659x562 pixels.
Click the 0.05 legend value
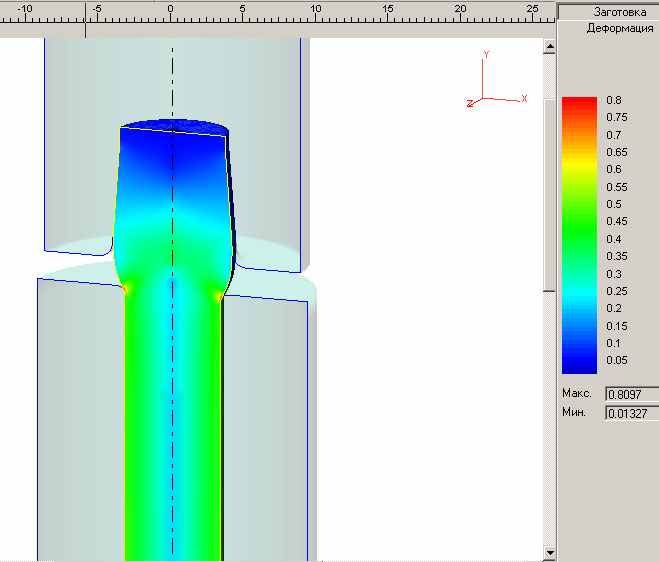(617, 360)
